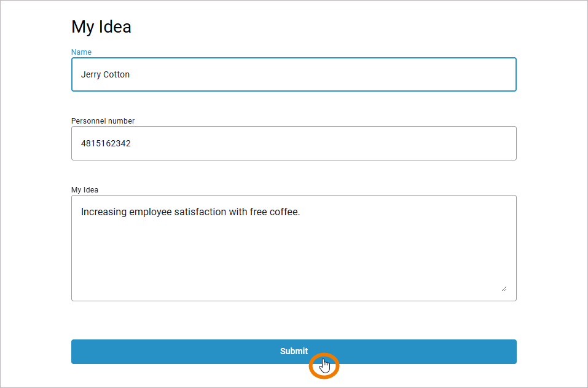Click the word "employee" in the idea text
This screenshot has width=588, height=388.
(152, 212)
